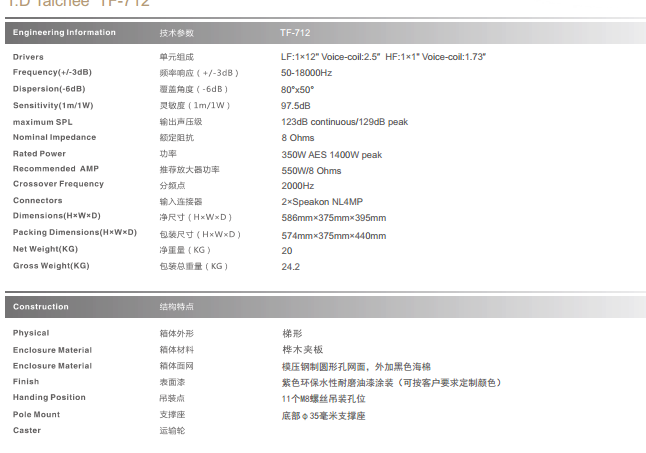Click the '2×Speakon NL4MP' value
The width and height of the screenshot is (646, 453).
pyautogui.click(x=322, y=202)
